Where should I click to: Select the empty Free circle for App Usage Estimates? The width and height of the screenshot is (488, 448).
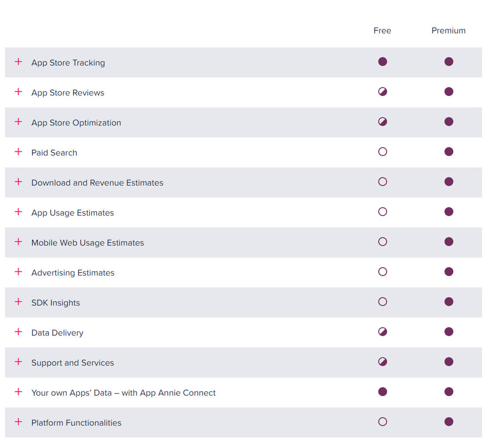[382, 212]
